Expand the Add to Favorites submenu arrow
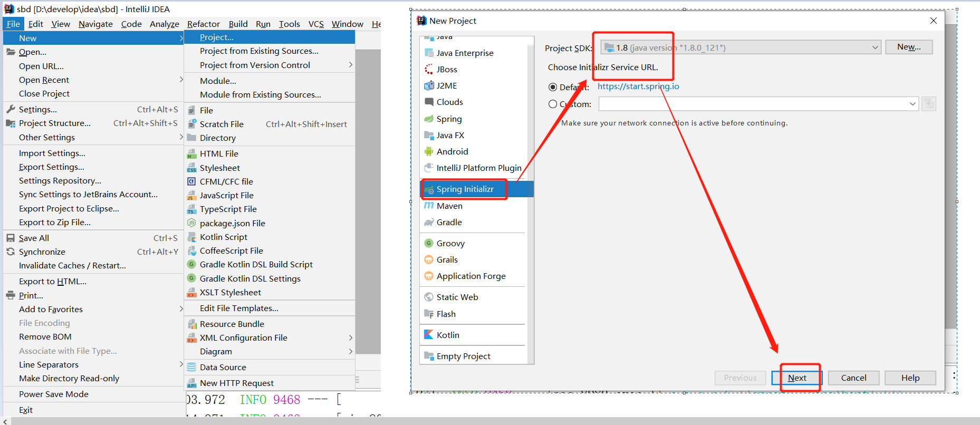The width and height of the screenshot is (980, 425). tap(181, 309)
